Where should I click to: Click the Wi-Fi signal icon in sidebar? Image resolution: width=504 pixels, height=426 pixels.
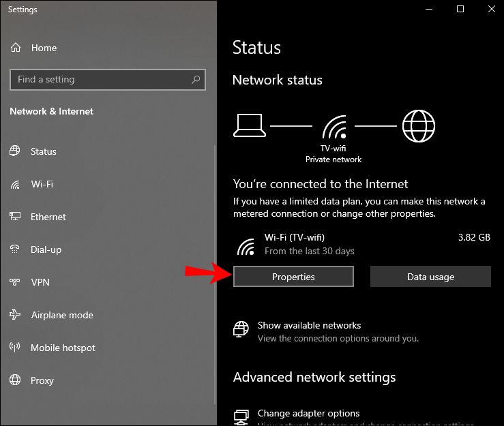pos(15,185)
